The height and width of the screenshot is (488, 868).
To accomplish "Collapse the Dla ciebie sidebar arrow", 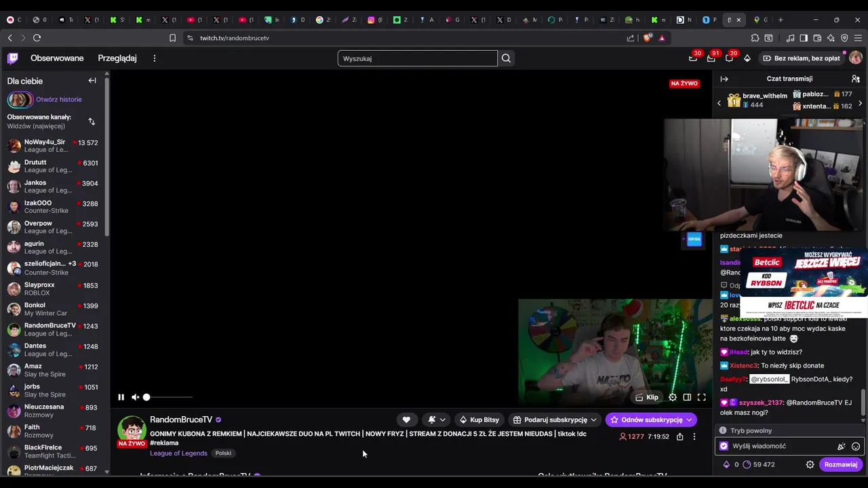I will tap(92, 81).
